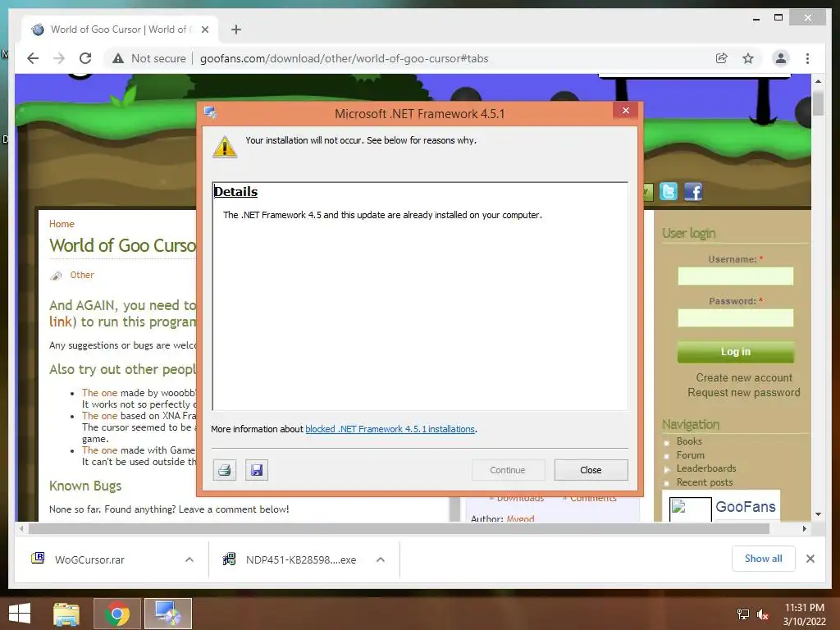Click the address bar URL
The width and height of the screenshot is (840, 630).
pyautogui.click(x=344, y=58)
